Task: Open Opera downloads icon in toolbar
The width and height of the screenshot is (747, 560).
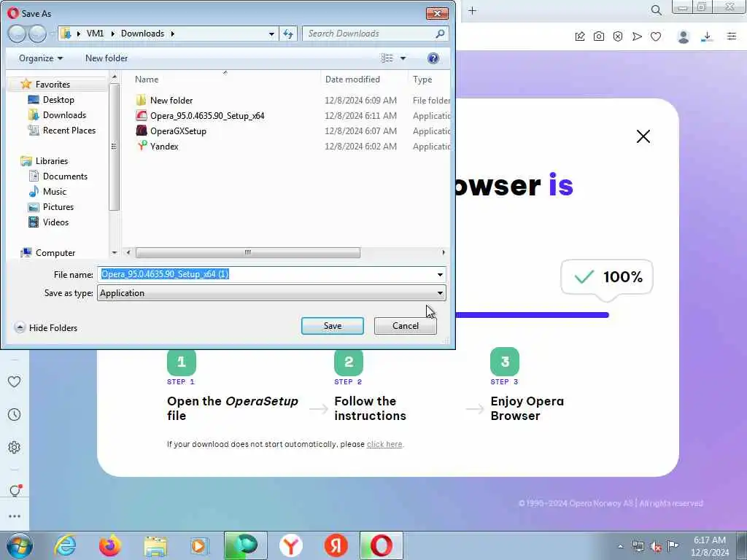Action: pyautogui.click(x=707, y=36)
